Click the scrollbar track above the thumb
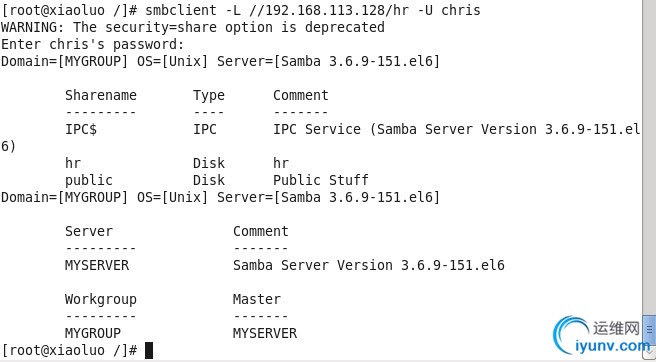 (649, 157)
